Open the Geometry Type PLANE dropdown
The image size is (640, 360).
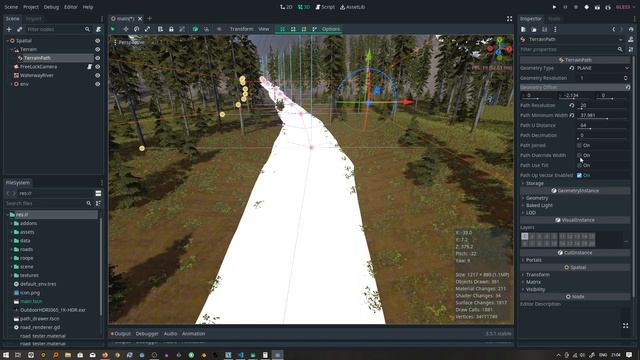603,68
